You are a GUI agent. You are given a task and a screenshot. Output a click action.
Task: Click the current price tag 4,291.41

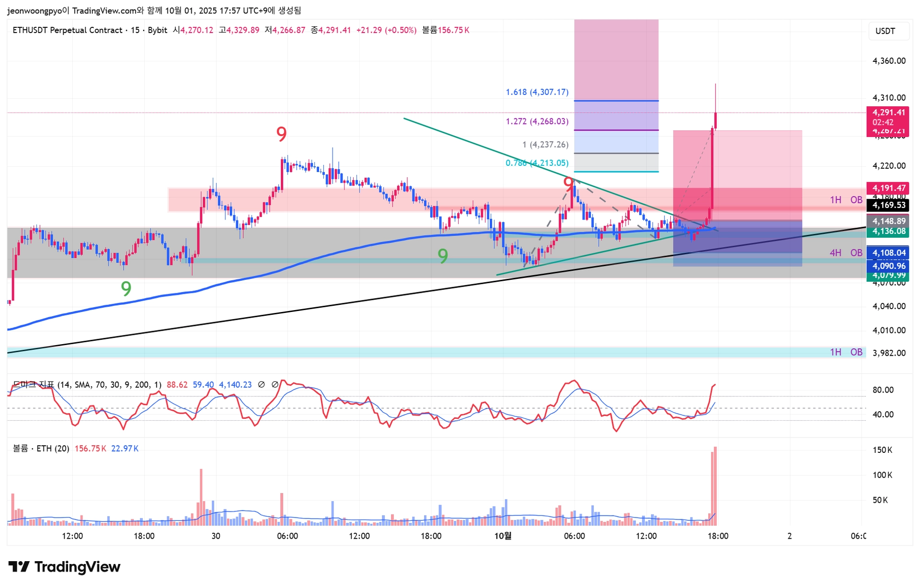[888, 113]
